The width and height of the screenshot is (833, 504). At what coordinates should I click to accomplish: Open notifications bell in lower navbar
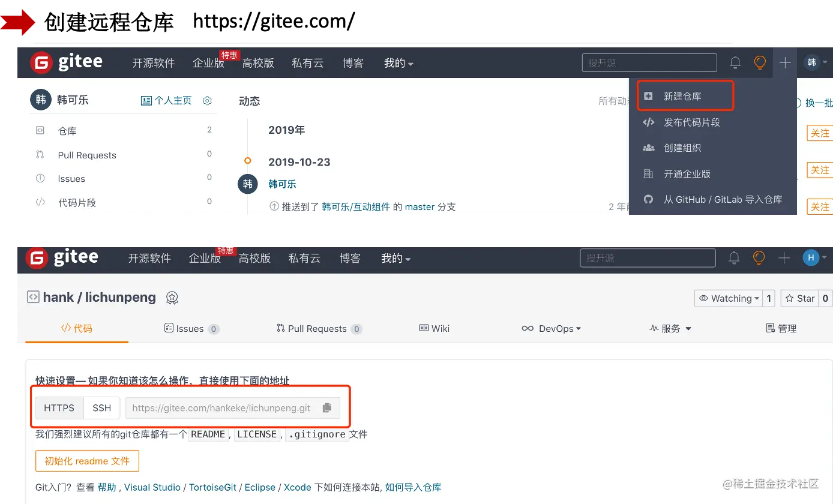tap(734, 258)
